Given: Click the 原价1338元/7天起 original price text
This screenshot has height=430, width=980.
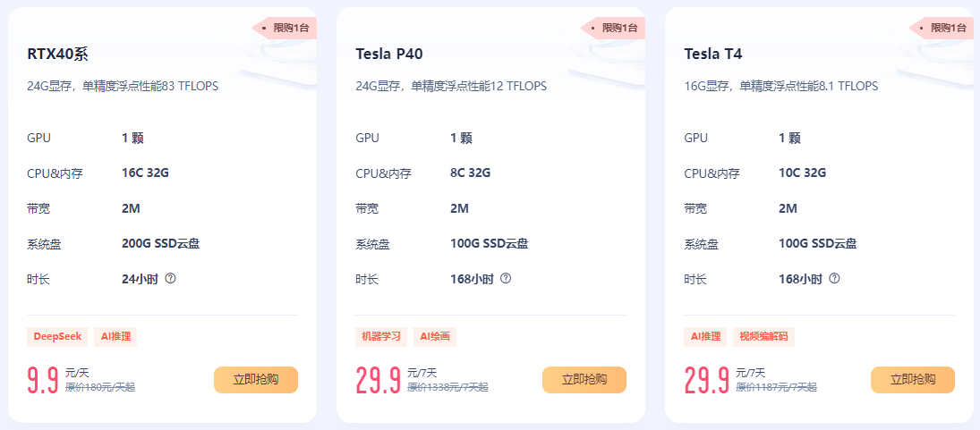Looking at the screenshot, I should [x=447, y=387].
